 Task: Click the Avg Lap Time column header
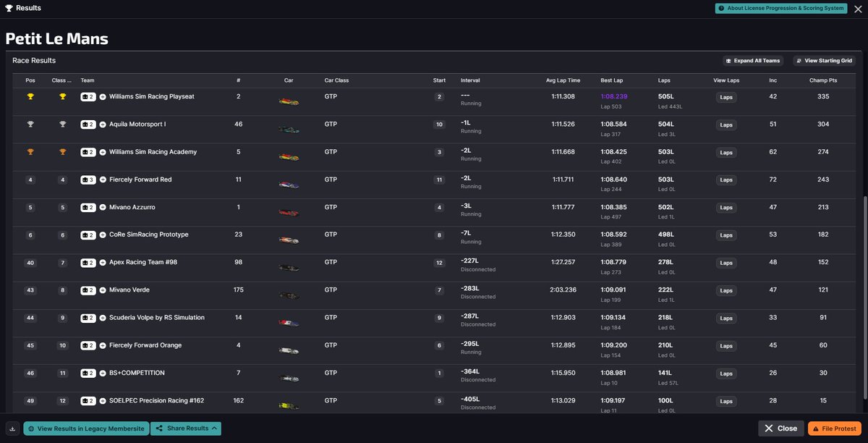pyautogui.click(x=563, y=80)
